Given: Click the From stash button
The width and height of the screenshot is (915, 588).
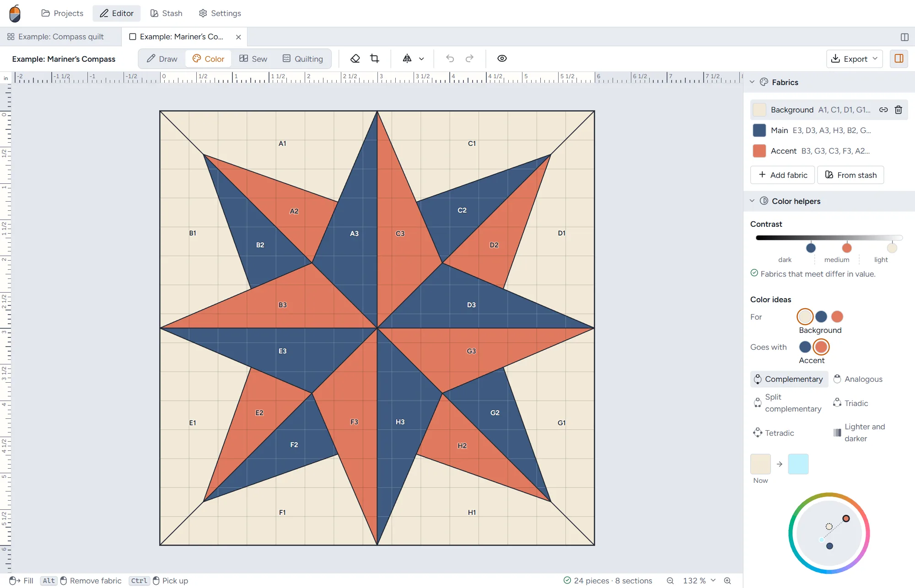Looking at the screenshot, I should [x=850, y=175].
